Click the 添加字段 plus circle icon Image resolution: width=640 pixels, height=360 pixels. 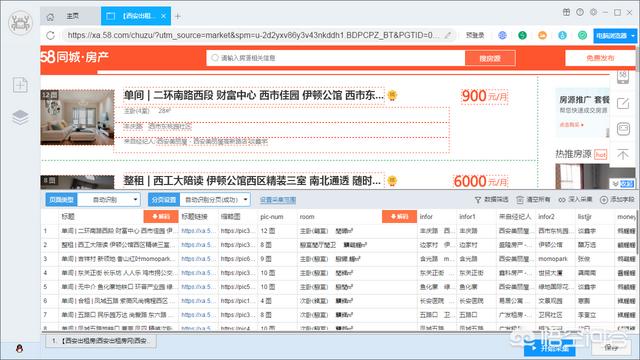coord(604,200)
